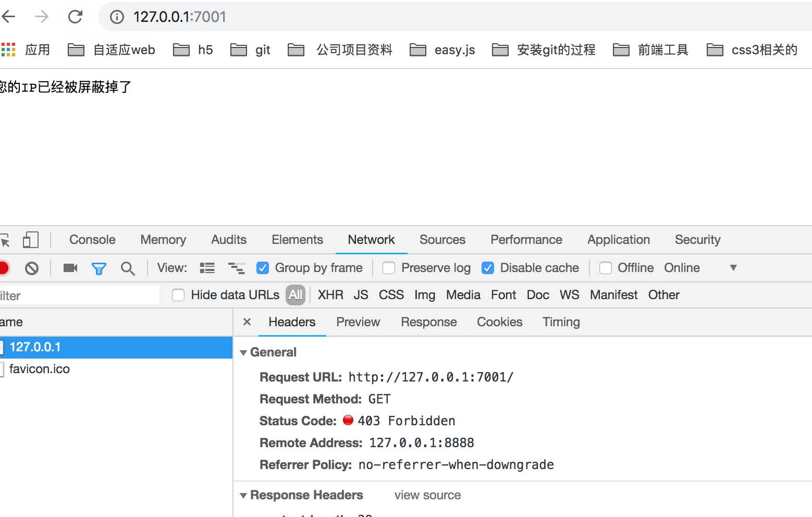Viewport: 812px width, 517px height.
Task: Open the easy.js bookmark folder
Action: (x=442, y=50)
